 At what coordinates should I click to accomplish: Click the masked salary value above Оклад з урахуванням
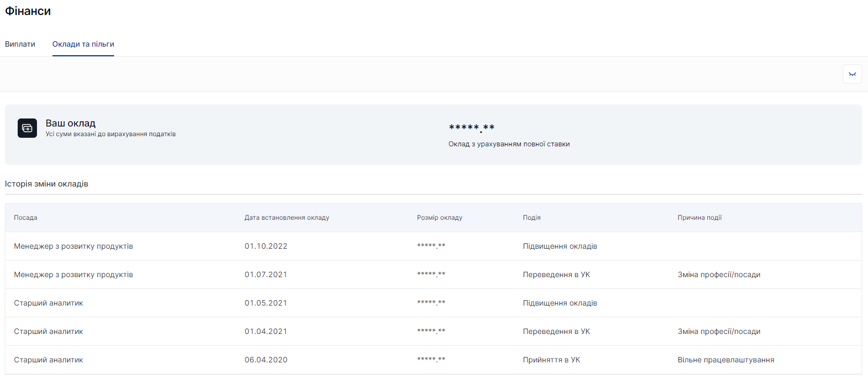pos(472,128)
